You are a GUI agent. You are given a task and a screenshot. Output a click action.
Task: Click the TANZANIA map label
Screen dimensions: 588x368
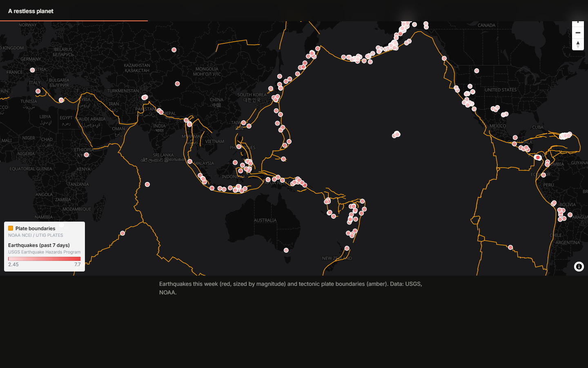coord(78,184)
